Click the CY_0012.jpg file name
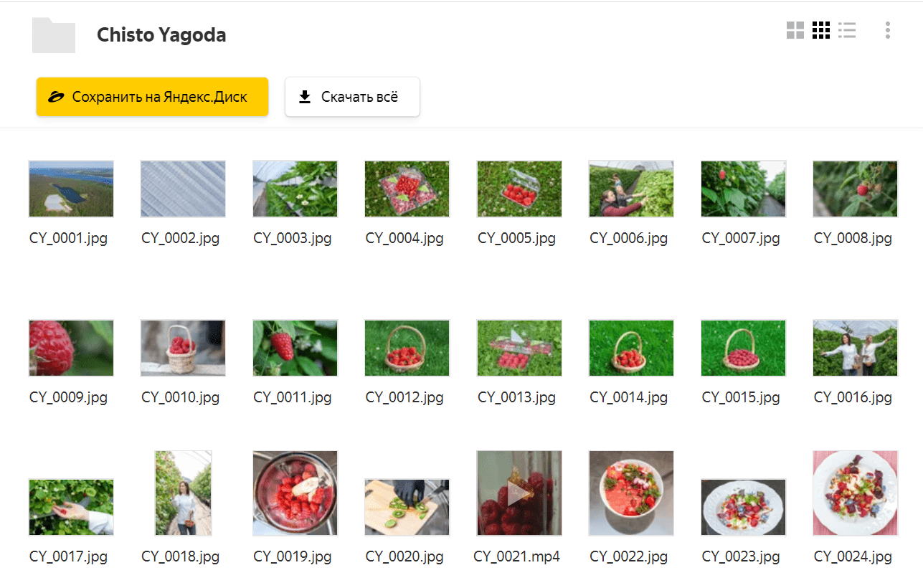Screen dimensions: 923x588 tap(404, 397)
